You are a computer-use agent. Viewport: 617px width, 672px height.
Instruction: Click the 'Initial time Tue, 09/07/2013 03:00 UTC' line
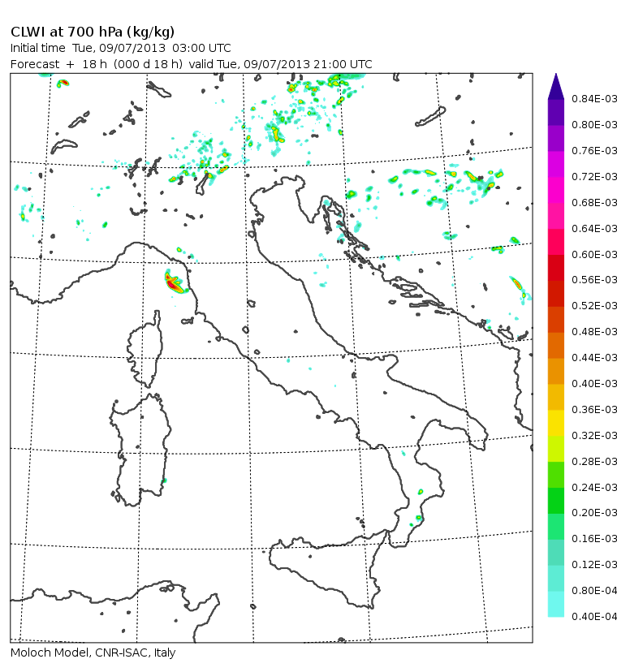pyautogui.click(x=120, y=48)
